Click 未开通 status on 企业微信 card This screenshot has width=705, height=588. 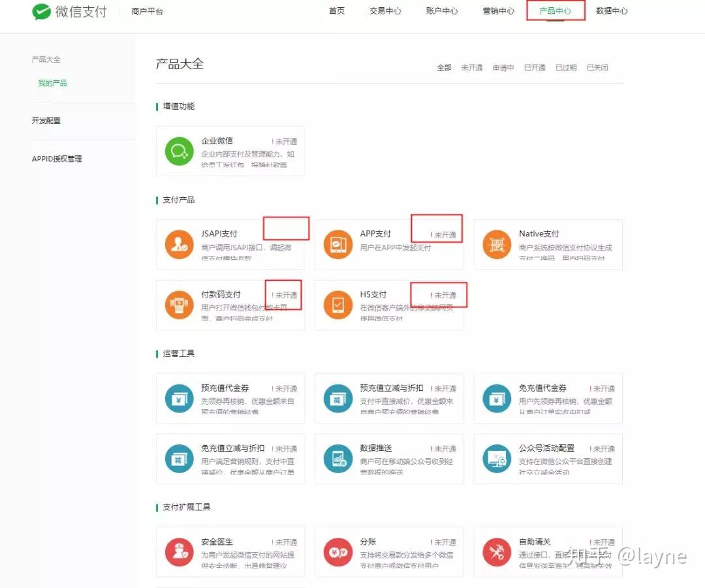(284, 142)
